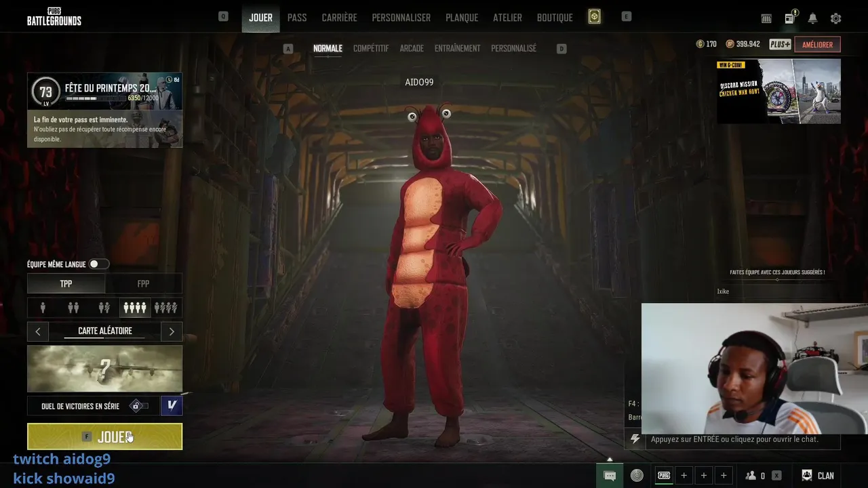Click the CLAN button label
868x488 pixels.
click(825, 476)
